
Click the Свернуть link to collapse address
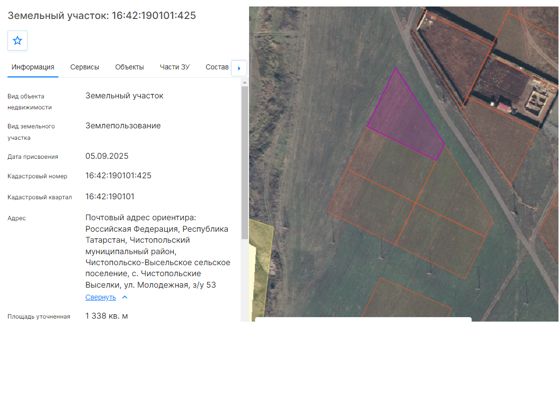click(100, 297)
